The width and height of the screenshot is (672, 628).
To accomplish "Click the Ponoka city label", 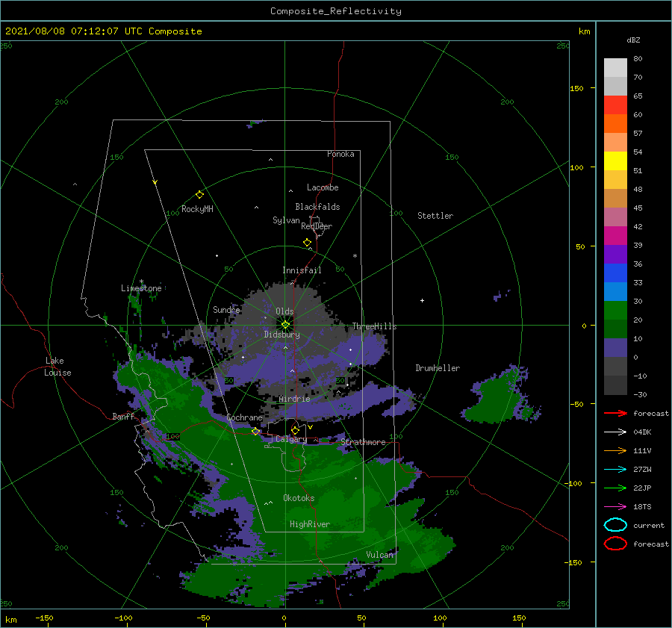I will [x=340, y=154].
